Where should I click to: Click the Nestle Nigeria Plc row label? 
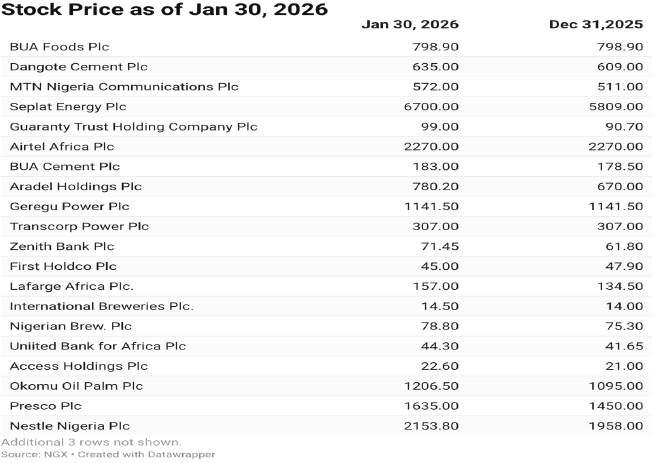click(x=70, y=426)
